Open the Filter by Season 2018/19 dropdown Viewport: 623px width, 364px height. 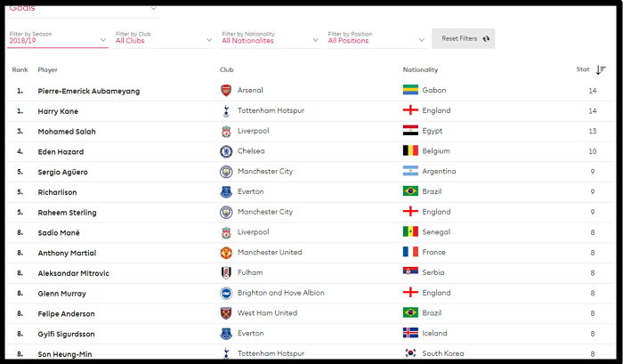tap(58, 38)
